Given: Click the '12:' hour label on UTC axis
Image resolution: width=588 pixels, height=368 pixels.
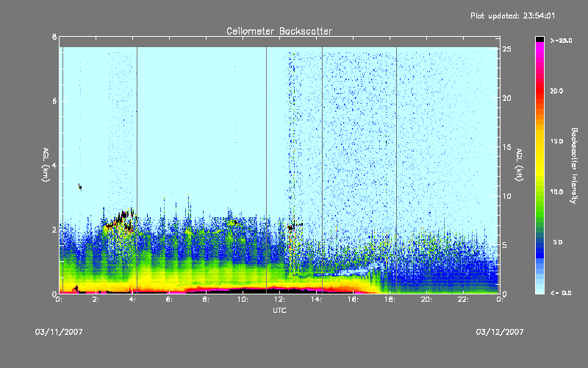Looking at the screenshot, I should [x=279, y=300].
